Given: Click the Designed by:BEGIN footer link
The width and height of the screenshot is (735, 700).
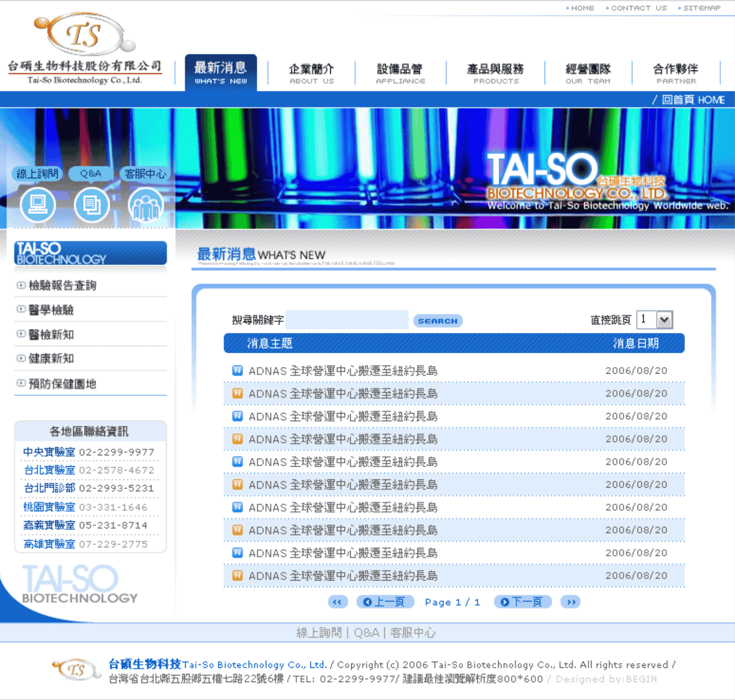Looking at the screenshot, I should point(606,679).
